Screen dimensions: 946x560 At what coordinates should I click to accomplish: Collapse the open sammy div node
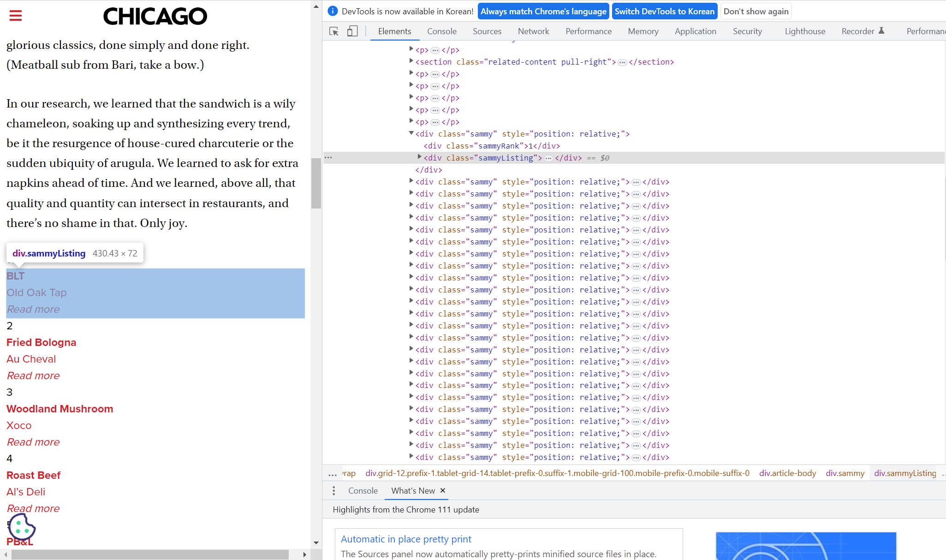pos(411,133)
